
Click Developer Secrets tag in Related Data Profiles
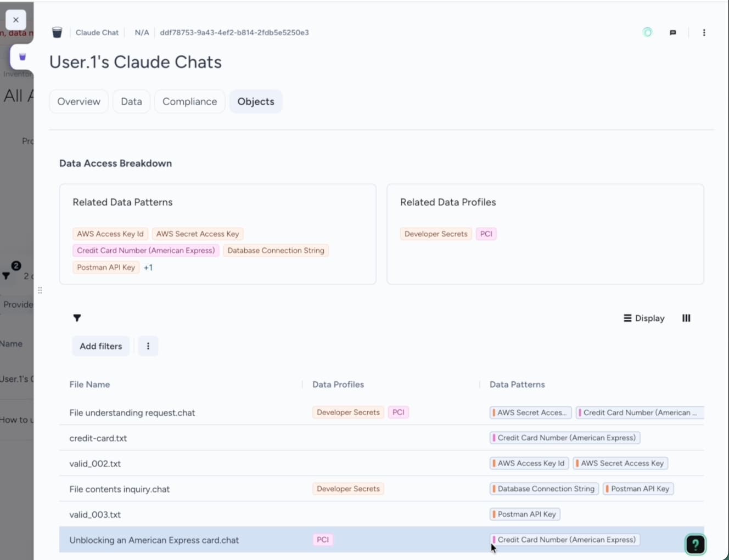436,234
